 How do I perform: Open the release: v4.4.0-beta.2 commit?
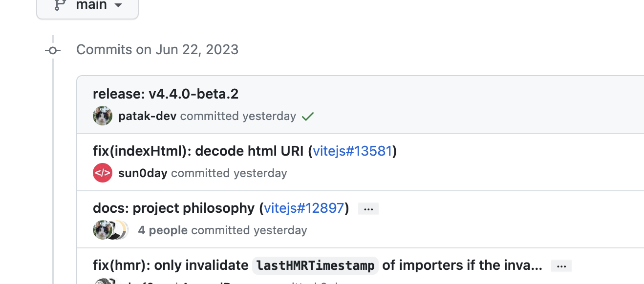[x=165, y=94]
